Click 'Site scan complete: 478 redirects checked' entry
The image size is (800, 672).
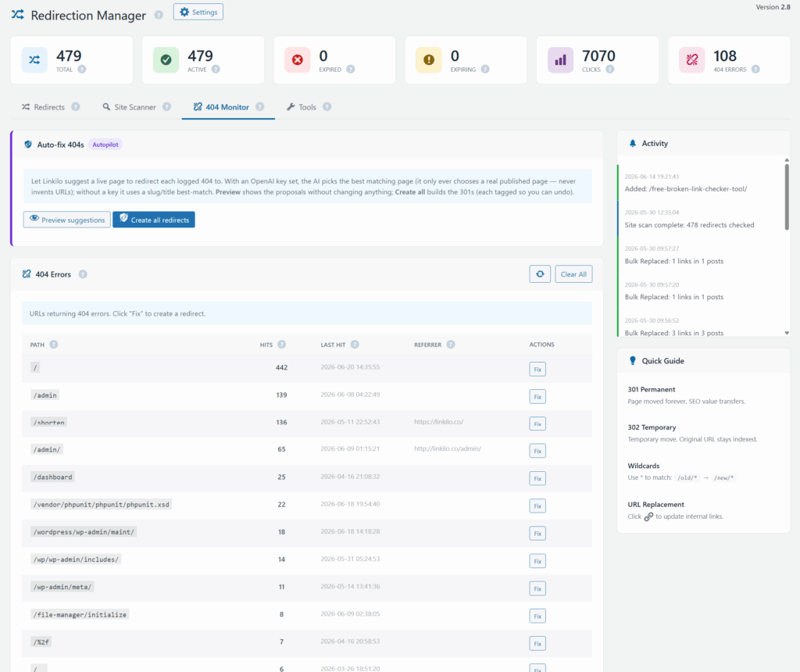[x=689, y=225]
